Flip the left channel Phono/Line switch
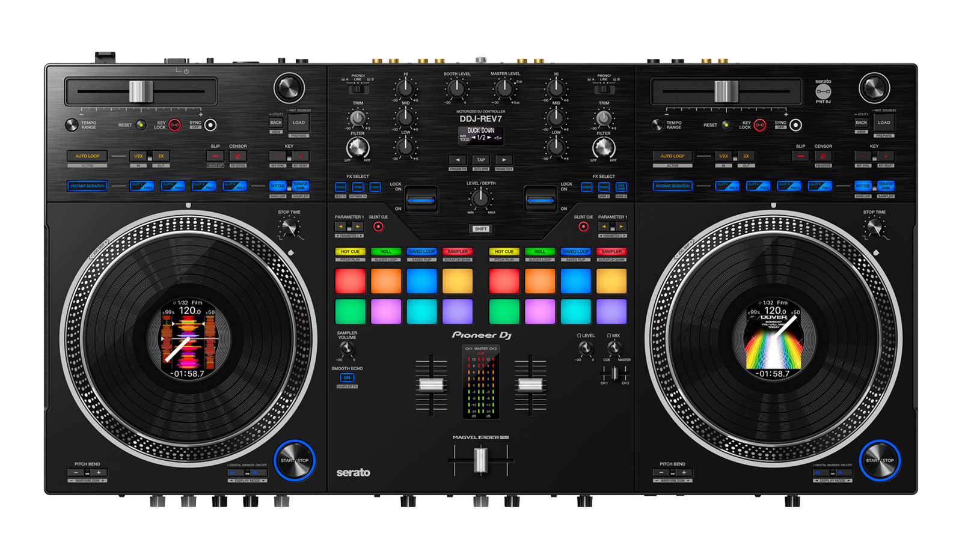Viewport: 962px width, 560px height. click(x=358, y=90)
